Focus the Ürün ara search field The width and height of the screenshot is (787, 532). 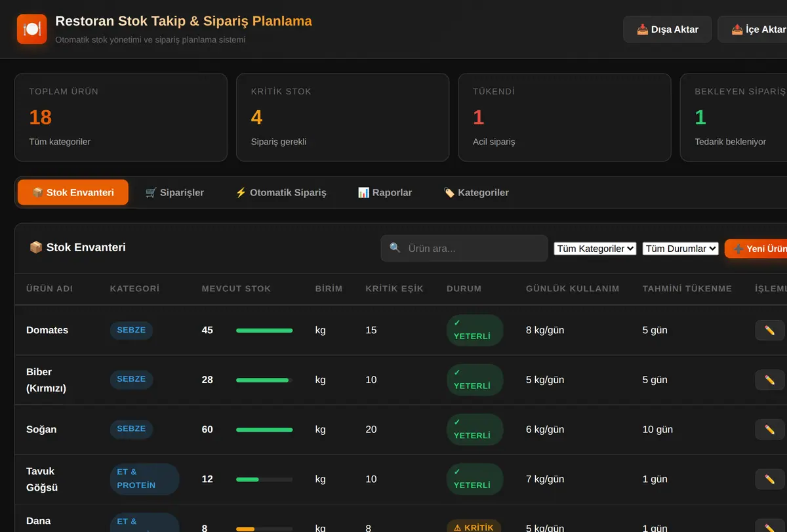(x=464, y=249)
